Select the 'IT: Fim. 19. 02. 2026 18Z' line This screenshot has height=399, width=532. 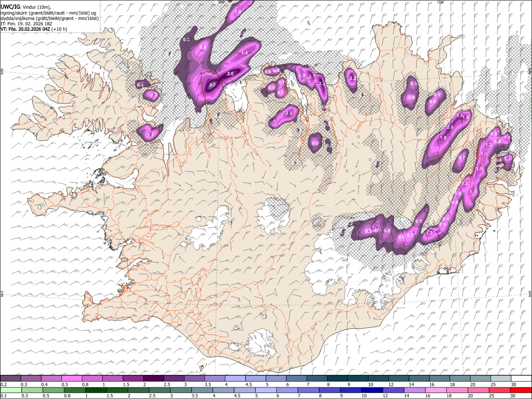point(27,24)
